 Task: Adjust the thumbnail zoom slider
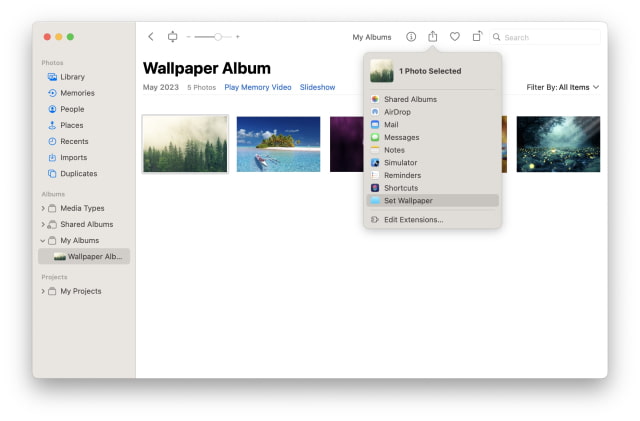click(217, 37)
